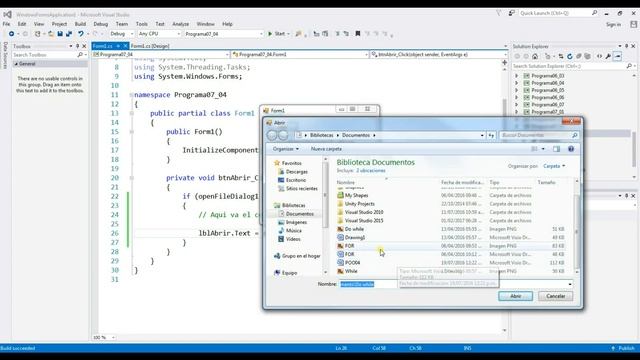
Task: Click the feedback icon beside Quick Launch
Action: (511, 13)
